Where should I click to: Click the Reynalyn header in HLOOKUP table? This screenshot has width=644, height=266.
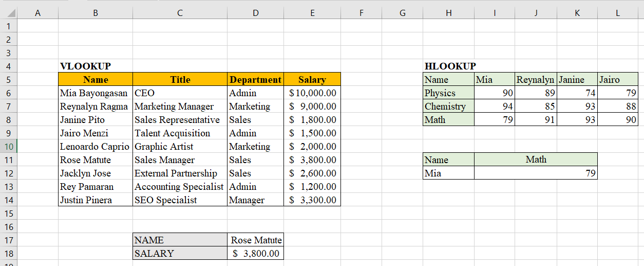[536, 80]
